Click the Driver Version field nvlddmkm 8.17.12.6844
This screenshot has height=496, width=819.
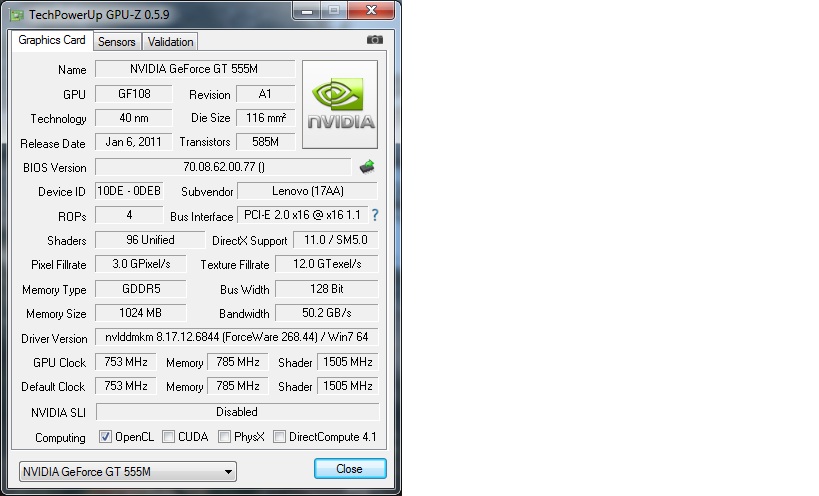pyautogui.click(x=237, y=337)
